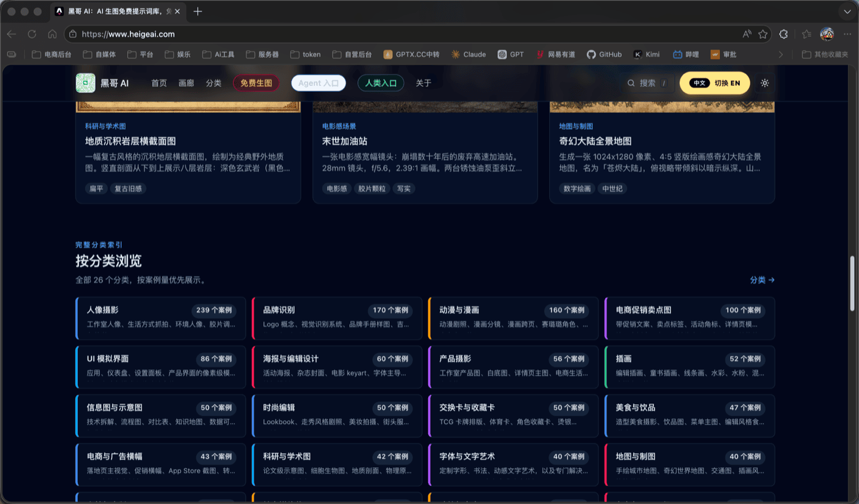Open the 品牌识别 category card
859x504 pixels.
coord(337,318)
